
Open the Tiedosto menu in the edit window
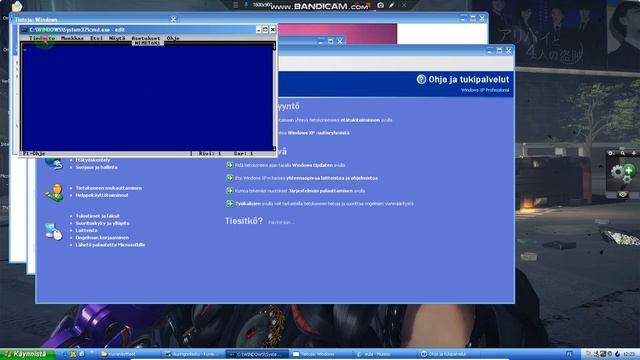42,38
